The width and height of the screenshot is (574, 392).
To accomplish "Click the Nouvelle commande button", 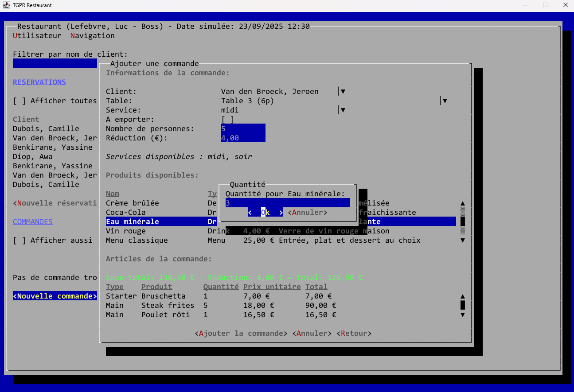I will click(55, 296).
